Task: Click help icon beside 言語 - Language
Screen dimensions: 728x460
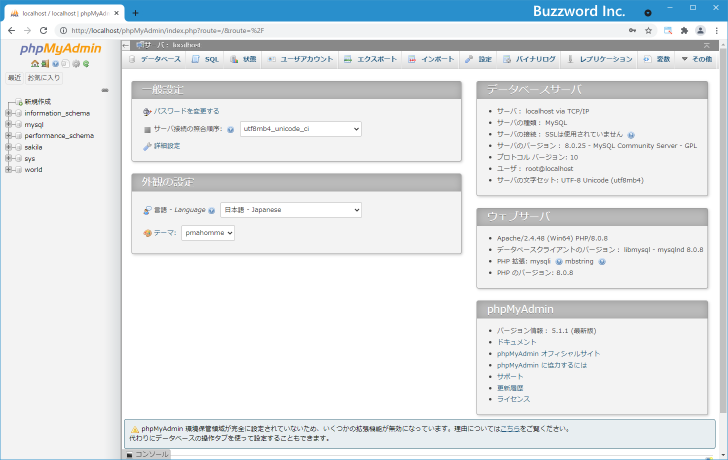Action: [x=212, y=210]
